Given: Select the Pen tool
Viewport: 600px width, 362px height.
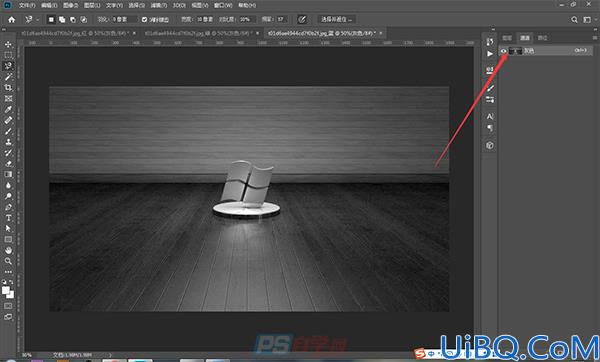Looking at the screenshot, I should pyautogui.click(x=8, y=207).
